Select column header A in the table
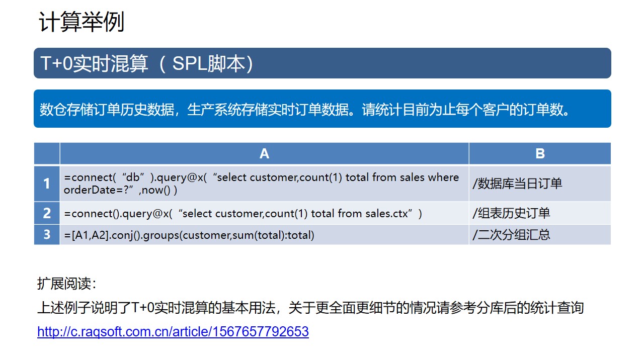Viewport: 644px width, 362px height. (x=264, y=154)
